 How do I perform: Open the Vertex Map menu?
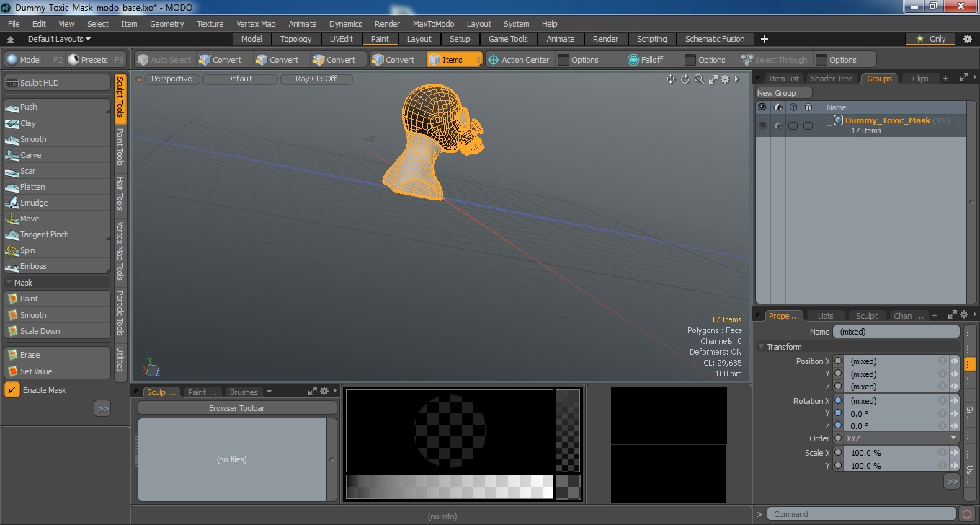[x=256, y=24]
